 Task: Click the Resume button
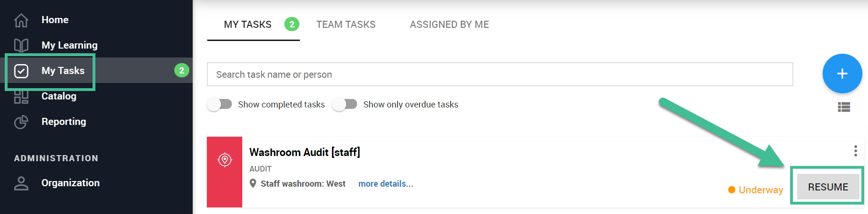[828, 187]
